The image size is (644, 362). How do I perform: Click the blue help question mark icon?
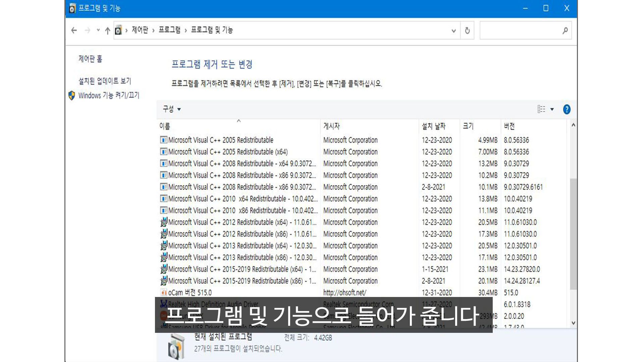567,109
